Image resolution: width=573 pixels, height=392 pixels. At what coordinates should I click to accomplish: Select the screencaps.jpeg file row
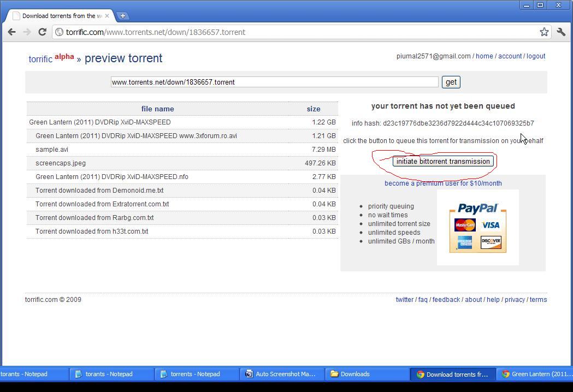[182, 163]
